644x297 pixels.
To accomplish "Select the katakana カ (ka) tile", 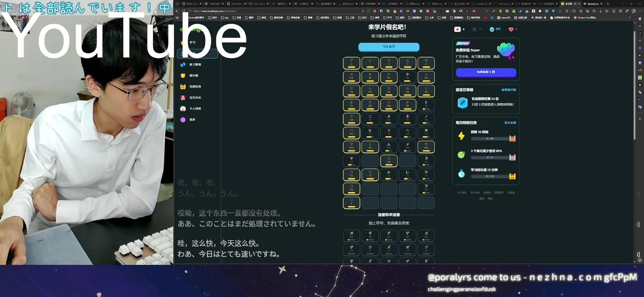I will click(x=351, y=77).
